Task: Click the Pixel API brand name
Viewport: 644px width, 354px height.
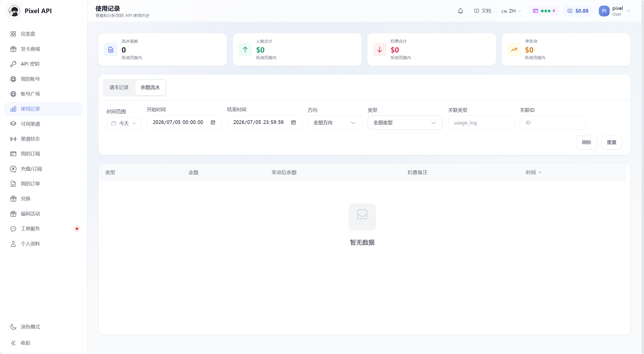Action: tap(38, 11)
